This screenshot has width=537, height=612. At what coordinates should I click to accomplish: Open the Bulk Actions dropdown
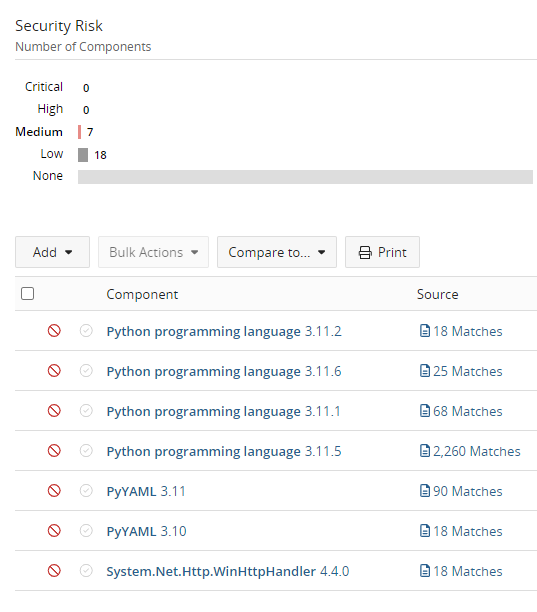153,252
